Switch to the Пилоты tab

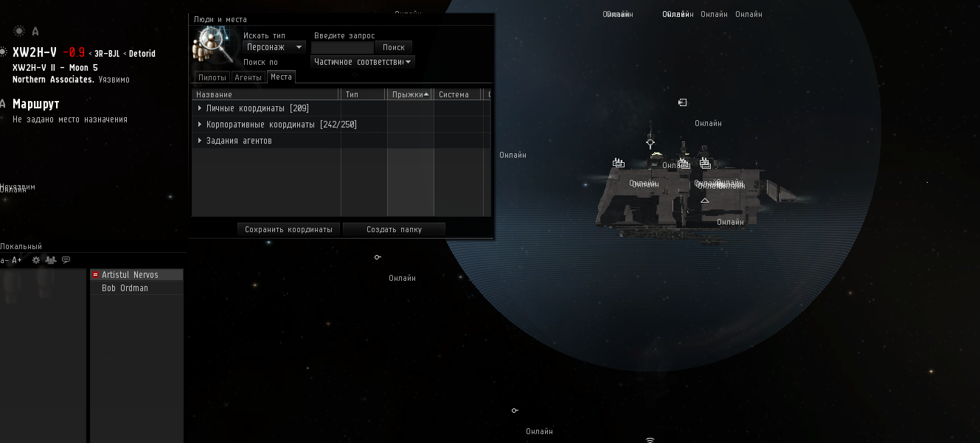(212, 77)
